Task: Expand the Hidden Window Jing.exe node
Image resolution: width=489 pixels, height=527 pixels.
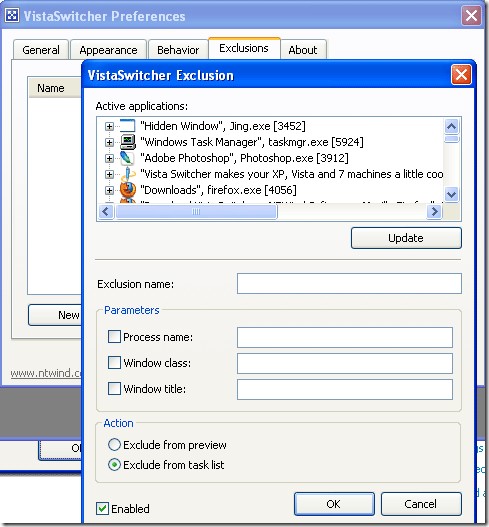Action: click(109, 126)
